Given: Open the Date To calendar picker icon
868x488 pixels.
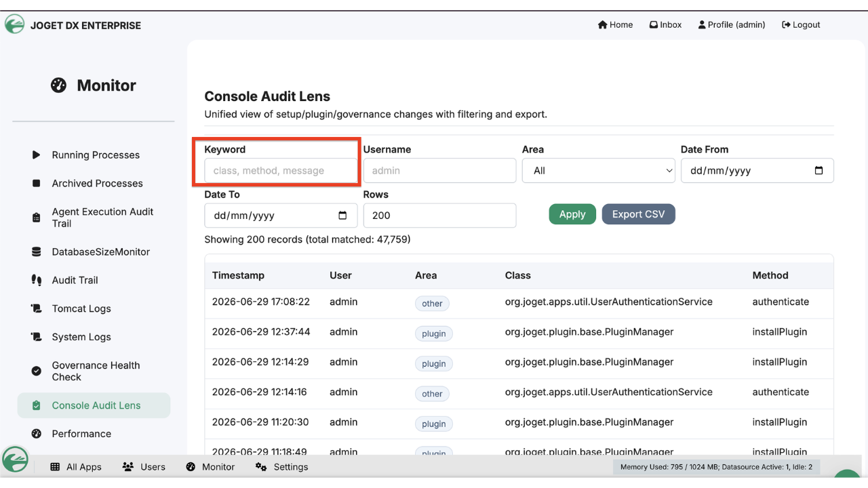Looking at the screenshot, I should click(x=342, y=216).
